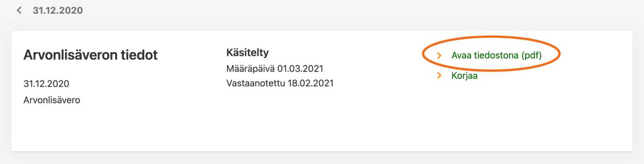644x164 pixels.
Task: Click the 31.12.2020 page title beside back arrow
Action: pyautogui.click(x=58, y=10)
